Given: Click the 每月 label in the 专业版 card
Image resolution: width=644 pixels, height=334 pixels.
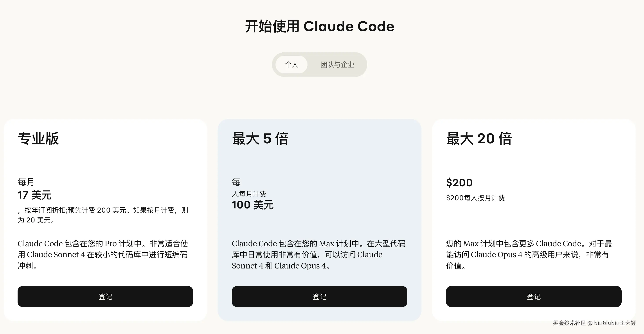Looking at the screenshot, I should [x=26, y=182].
